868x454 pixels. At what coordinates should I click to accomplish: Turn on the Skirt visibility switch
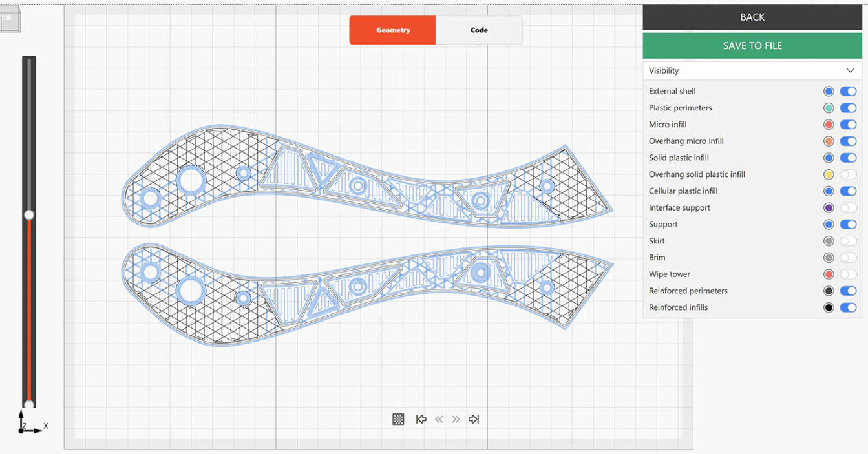tap(848, 240)
